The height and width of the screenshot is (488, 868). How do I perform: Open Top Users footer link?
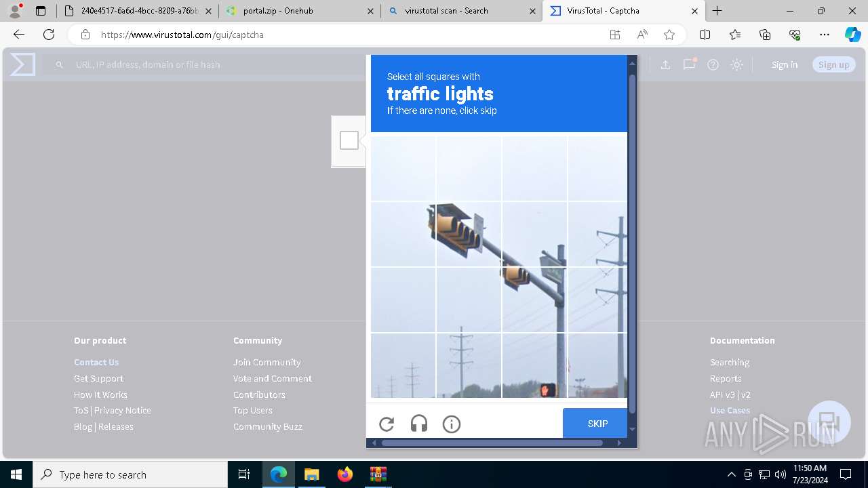(x=253, y=410)
